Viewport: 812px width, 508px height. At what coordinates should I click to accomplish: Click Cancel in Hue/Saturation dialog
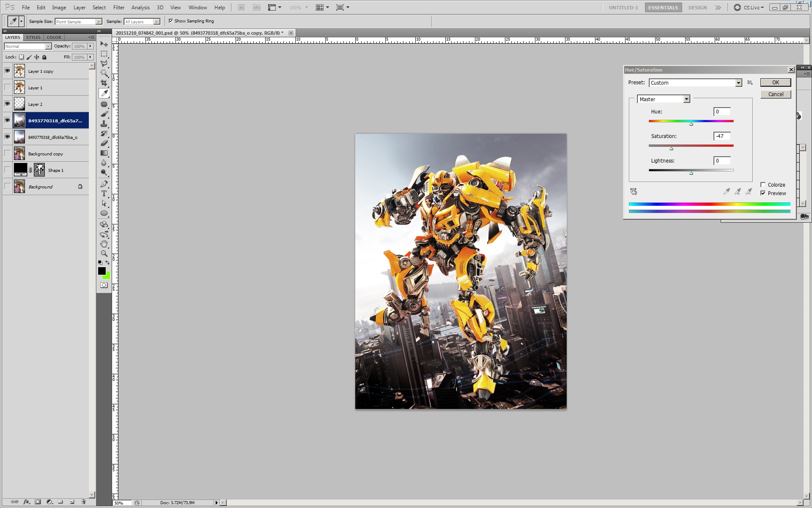pos(776,94)
